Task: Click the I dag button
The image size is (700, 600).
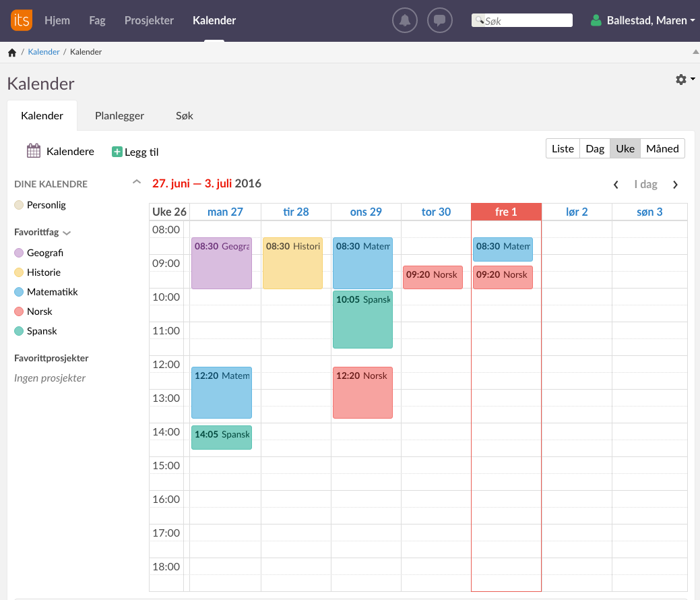Action: pyautogui.click(x=645, y=185)
